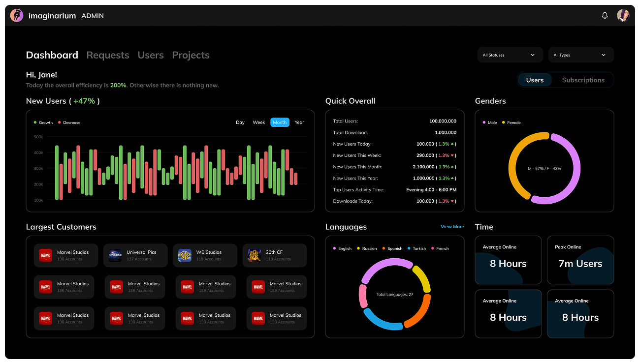Expand the All Types dropdown
This screenshot has height=364, width=640.
(x=580, y=55)
